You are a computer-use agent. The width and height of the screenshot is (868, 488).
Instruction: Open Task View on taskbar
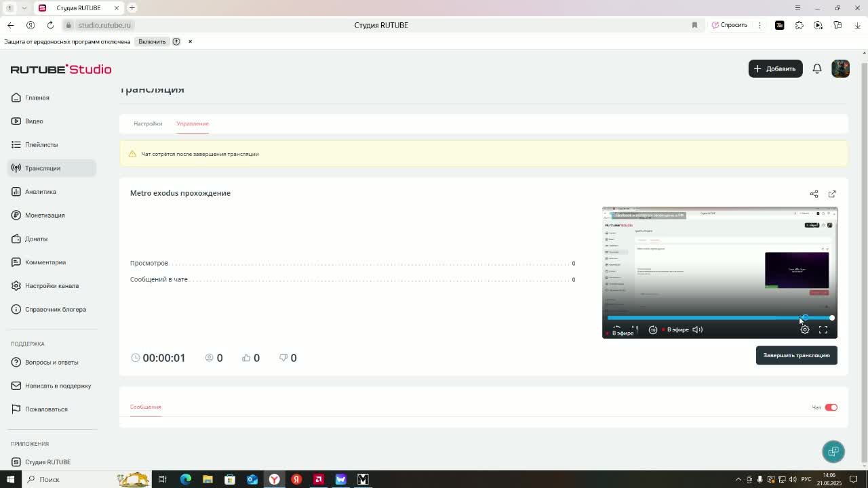(163, 479)
